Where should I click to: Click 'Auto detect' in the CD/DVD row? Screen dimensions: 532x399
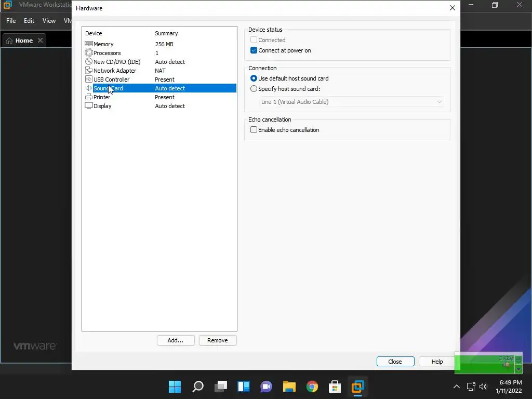pyautogui.click(x=170, y=62)
